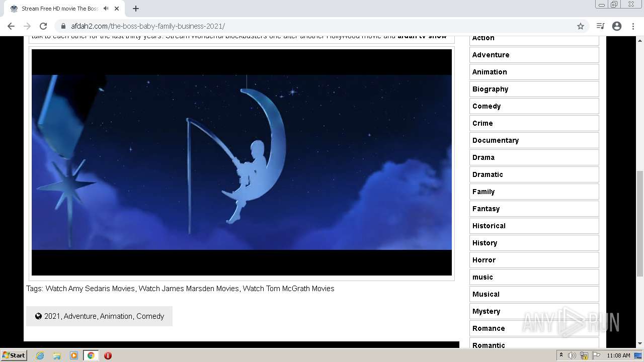The height and width of the screenshot is (362, 644).
Task: Open network status tray icon
Action: [x=584, y=355]
